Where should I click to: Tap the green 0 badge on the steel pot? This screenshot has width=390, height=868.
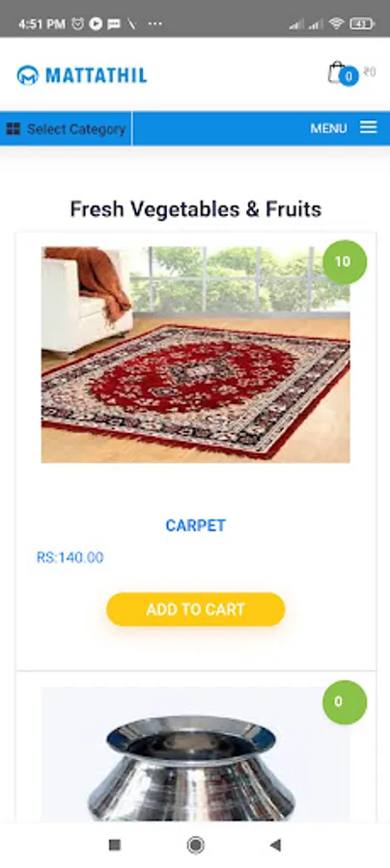tap(345, 702)
